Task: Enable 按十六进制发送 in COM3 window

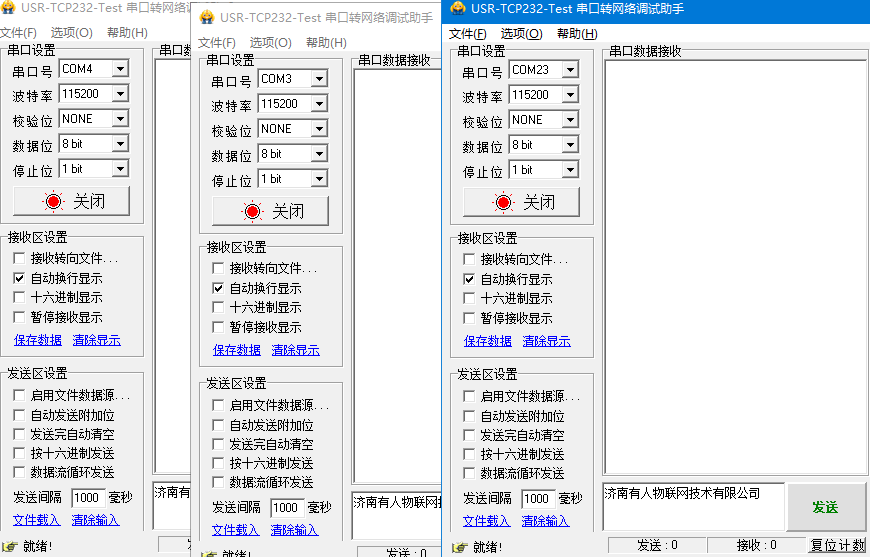Action: click(x=219, y=463)
